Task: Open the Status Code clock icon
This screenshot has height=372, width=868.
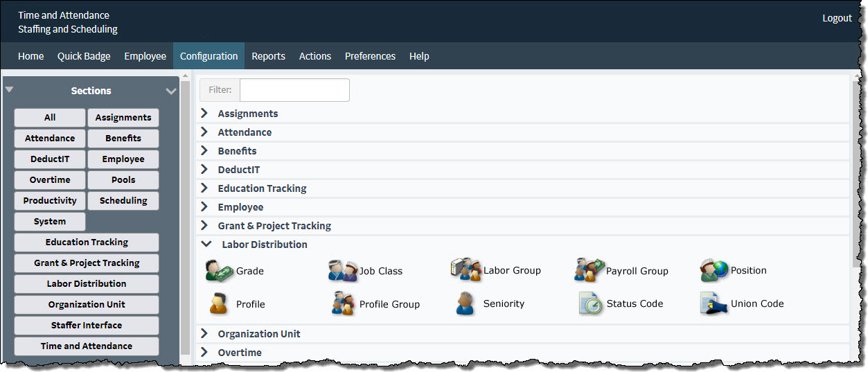Action: [x=591, y=303]
